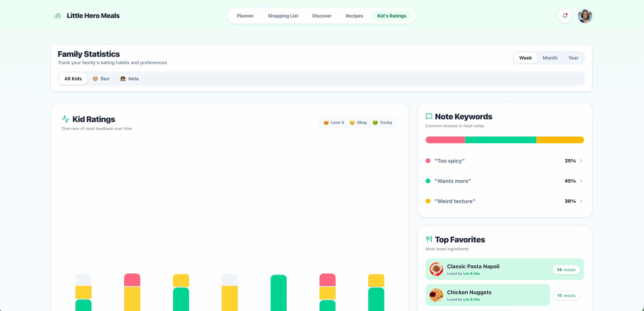The width and height of the screenshot is (644, 311).
Task: Click the Top Favorites fork-knife icon
Action: [429, 239]
